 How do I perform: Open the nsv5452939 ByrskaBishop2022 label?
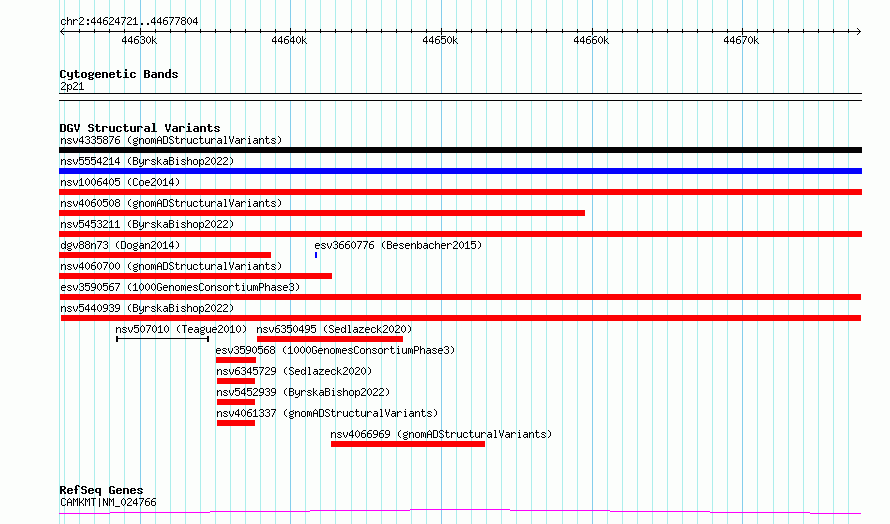click(303, 392)
